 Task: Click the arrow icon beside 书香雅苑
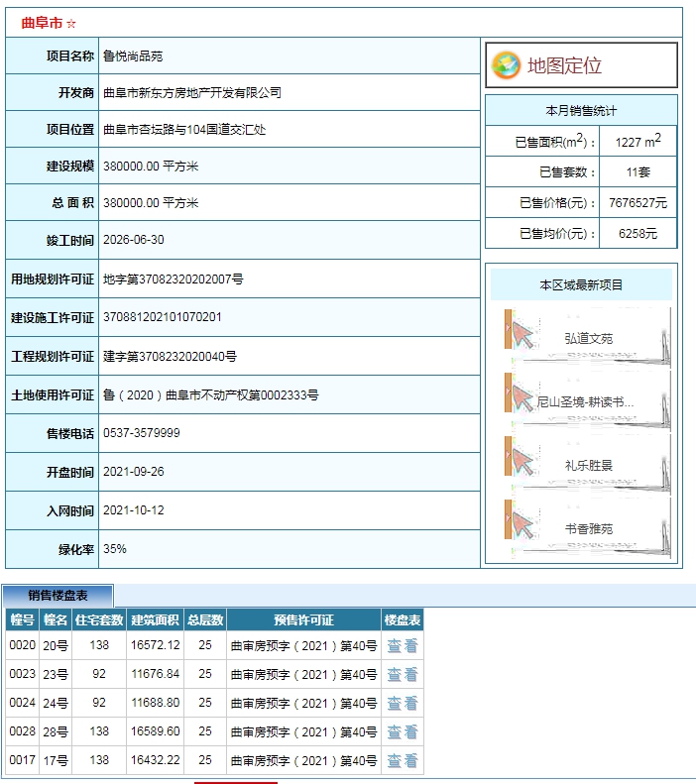point(522,525)
